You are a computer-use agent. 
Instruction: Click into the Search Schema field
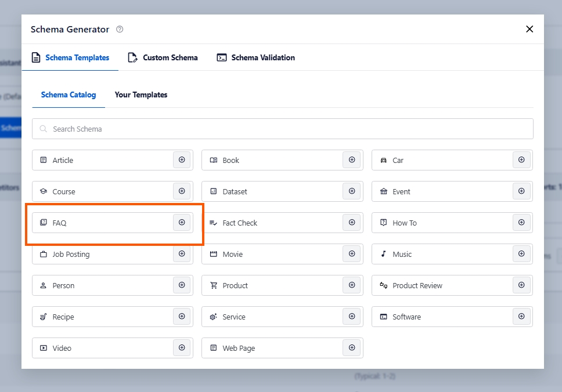pos(283,129)
